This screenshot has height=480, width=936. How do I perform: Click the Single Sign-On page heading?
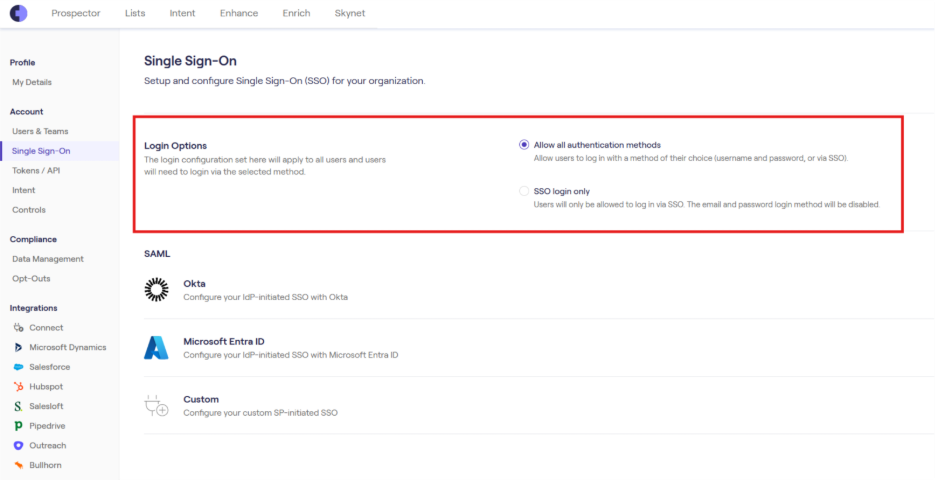pos(190,61)
